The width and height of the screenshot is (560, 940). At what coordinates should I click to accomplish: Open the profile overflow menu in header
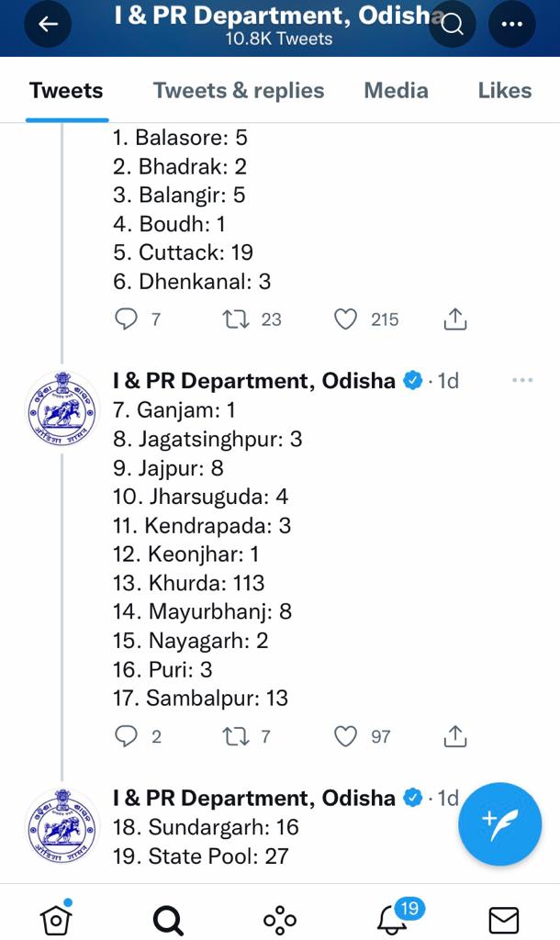click(511, 26)
